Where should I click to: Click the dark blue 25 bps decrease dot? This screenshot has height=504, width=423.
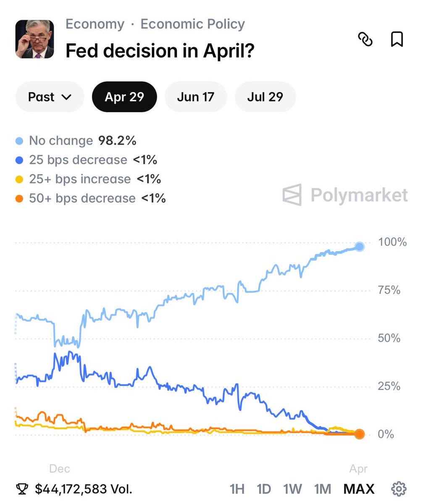(x=19, y=160)
